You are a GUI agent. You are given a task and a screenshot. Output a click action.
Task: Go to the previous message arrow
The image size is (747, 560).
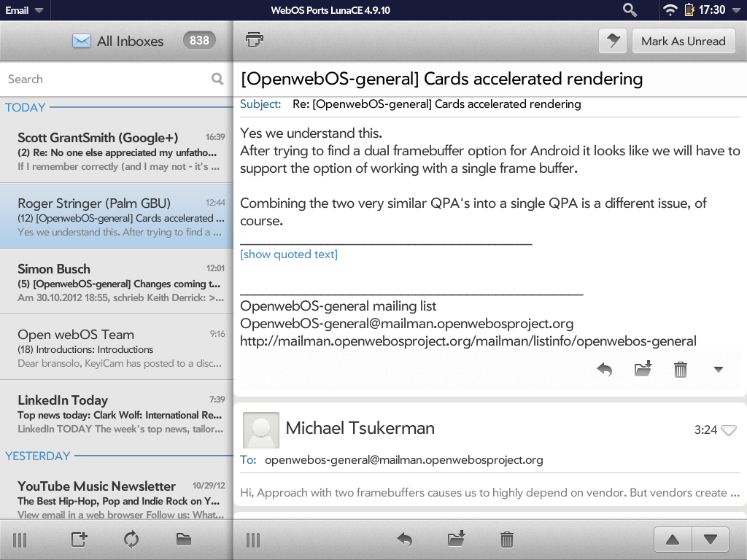(673, 540)
